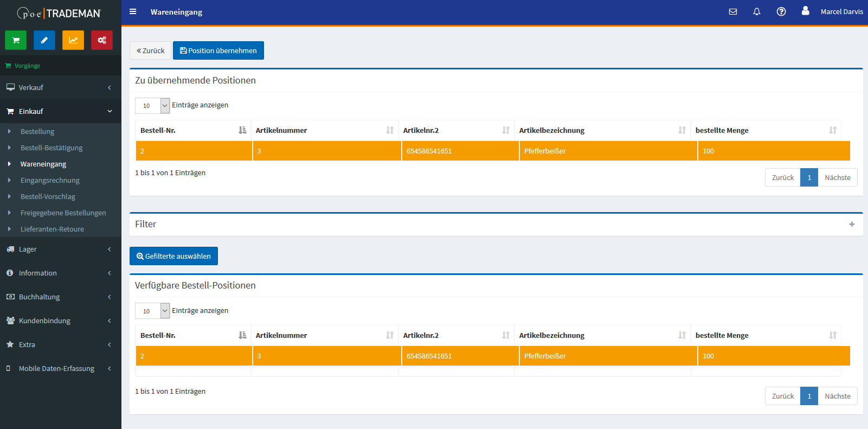Screen dimensions: 868x429
Task: Expand the Lager sidebar menu
Action: (60, 249)
